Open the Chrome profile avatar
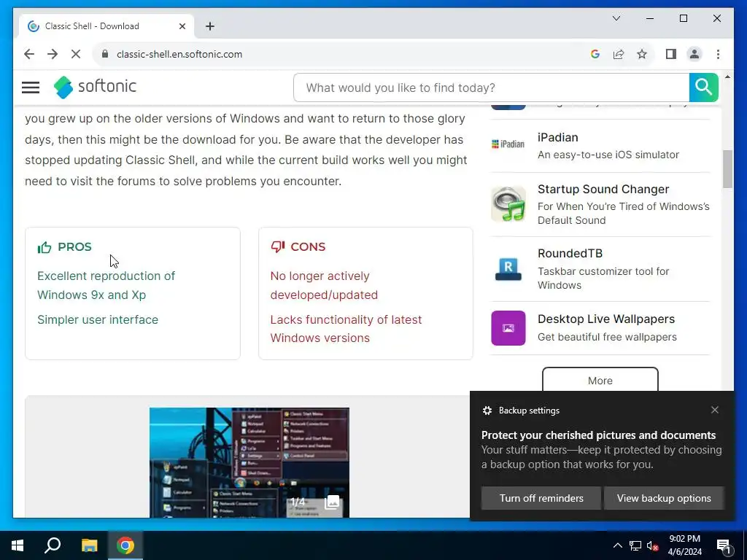The width and height of the screenshot is (747, 560). pyautogui.click(x=694, y=54)
